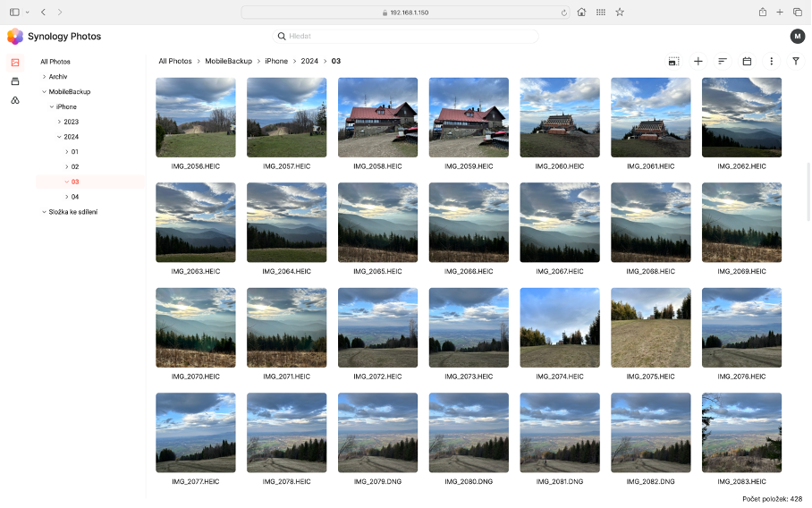Go forward with browser forward arrow

coord(60,12)
